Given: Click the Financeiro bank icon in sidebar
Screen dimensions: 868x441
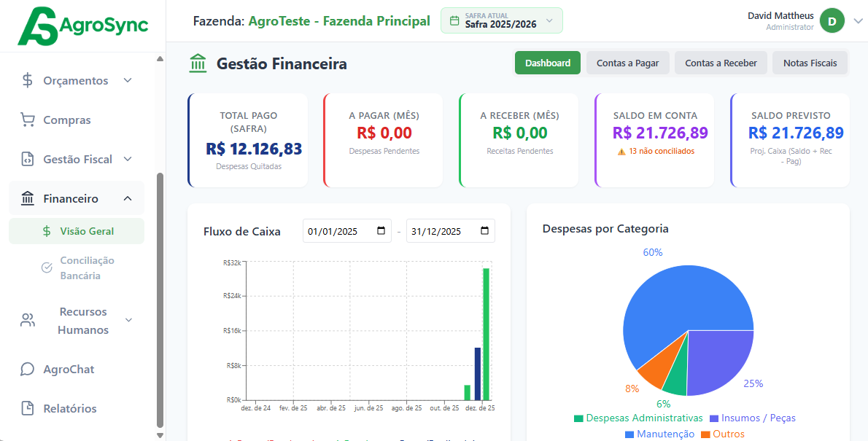Looking at the screenshot, I should [28, 198].
